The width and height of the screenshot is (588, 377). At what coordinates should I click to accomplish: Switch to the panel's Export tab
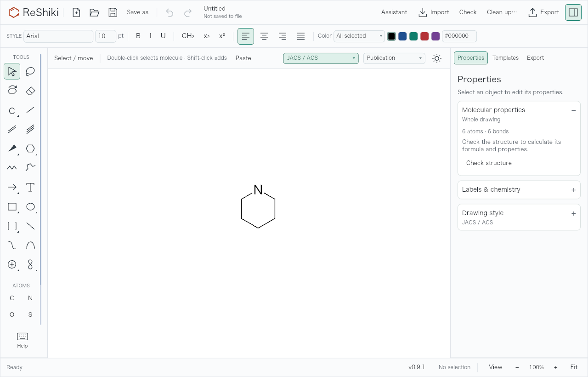[535, 58]
